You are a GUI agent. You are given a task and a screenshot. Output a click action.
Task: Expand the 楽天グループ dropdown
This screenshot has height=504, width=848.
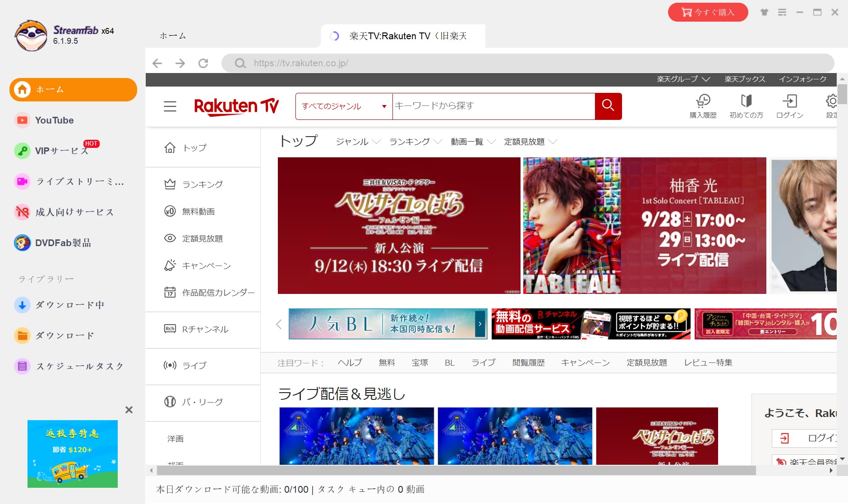pyautogui.click(x=683, y=79)
